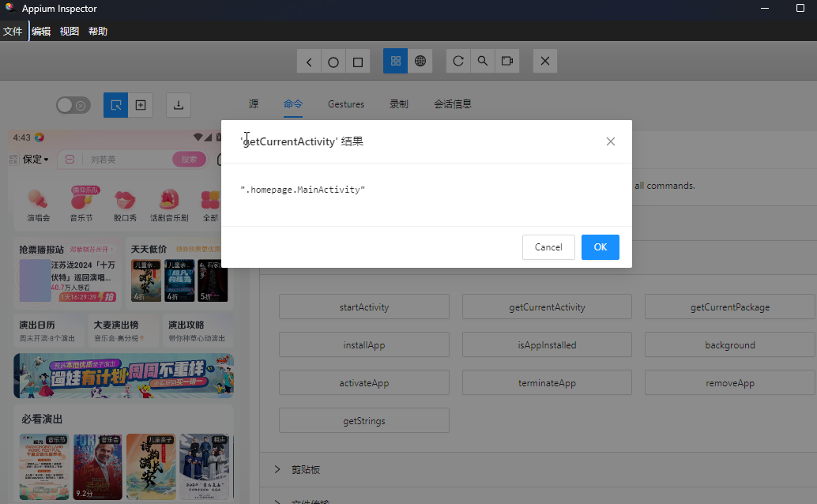Run the getCurrentPackage command
This screenshot has width=817, height=504.
point(730,307)
